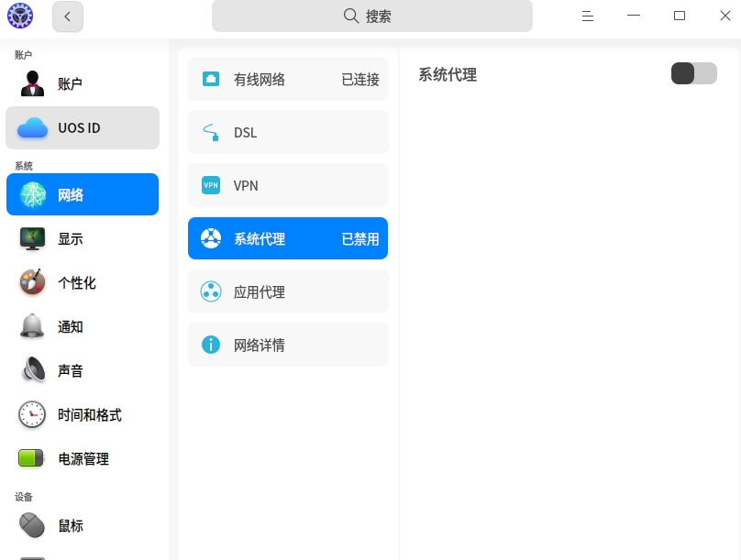
Task: Click the 声音 speaker icon
Action: point(33,370)
